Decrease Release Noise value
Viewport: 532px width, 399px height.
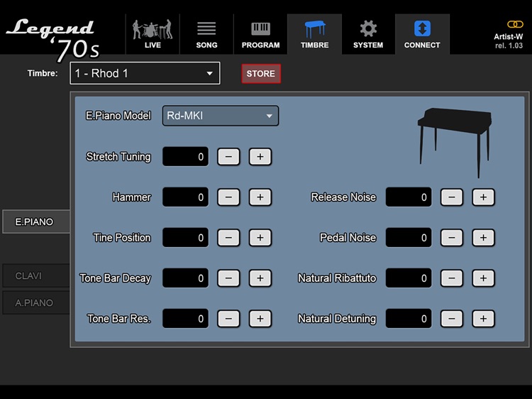point(452,197)
